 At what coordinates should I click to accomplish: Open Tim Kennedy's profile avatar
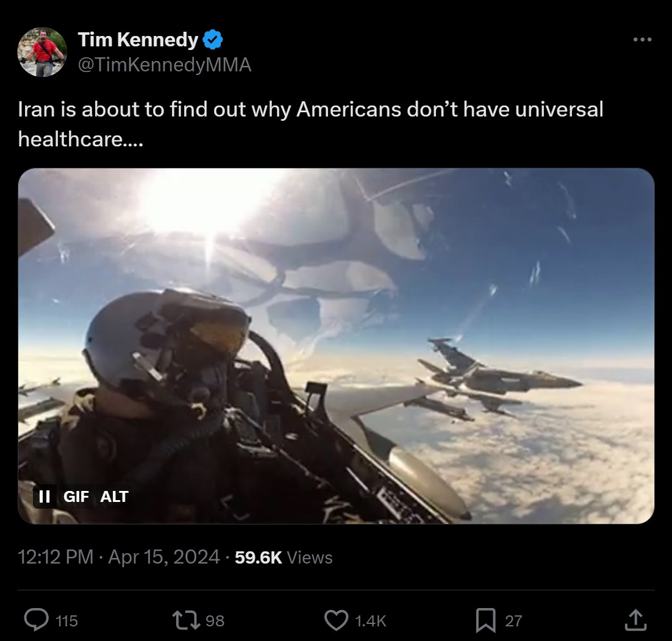42,52
